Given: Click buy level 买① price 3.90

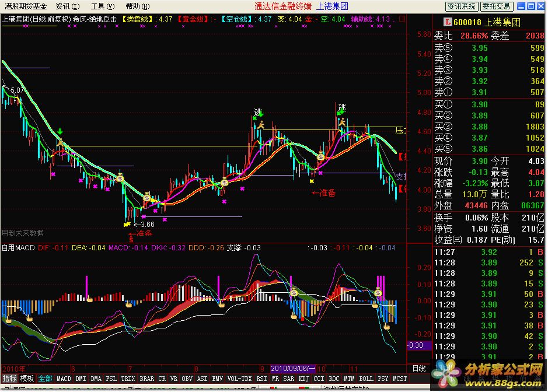Looking at the screenshot, I should pos(480,104).
